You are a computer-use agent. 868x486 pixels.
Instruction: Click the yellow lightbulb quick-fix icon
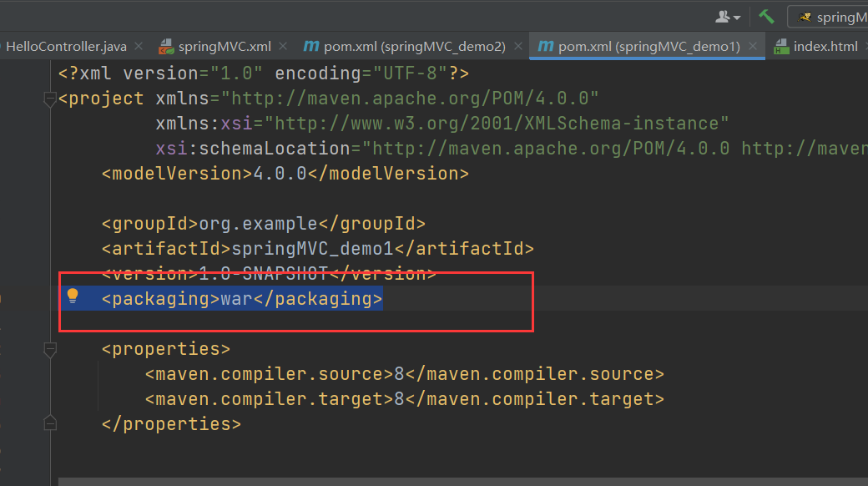point(73,296)
